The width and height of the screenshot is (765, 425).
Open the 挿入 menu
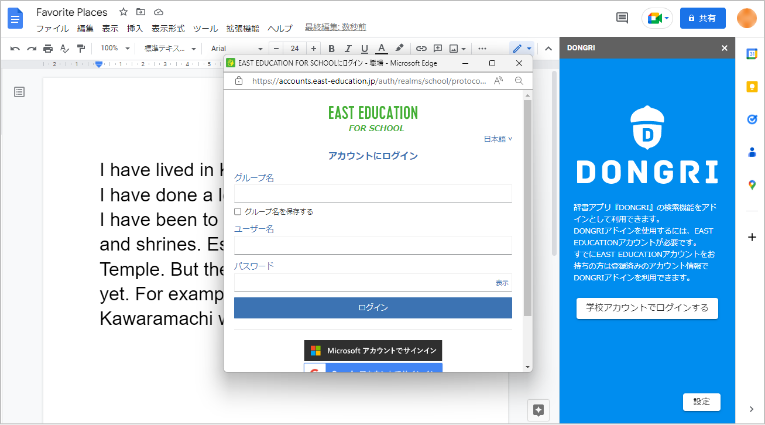(x=135, y=28)
